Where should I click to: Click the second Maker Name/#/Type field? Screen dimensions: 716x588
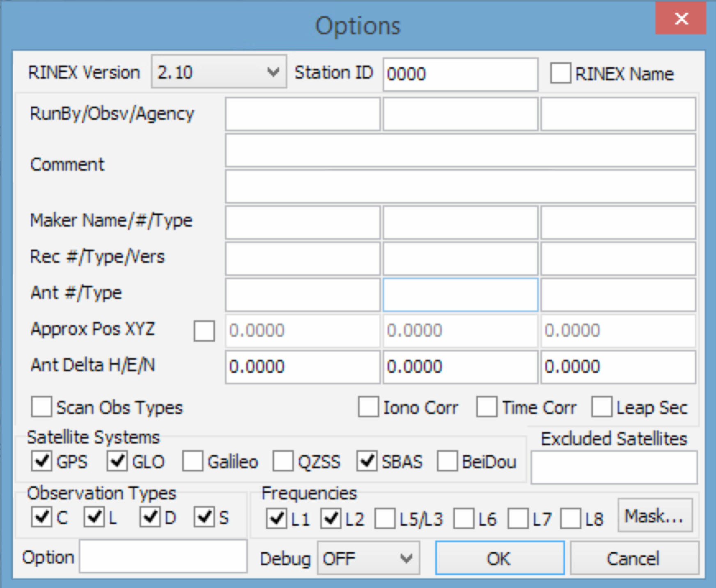(460, 223)
